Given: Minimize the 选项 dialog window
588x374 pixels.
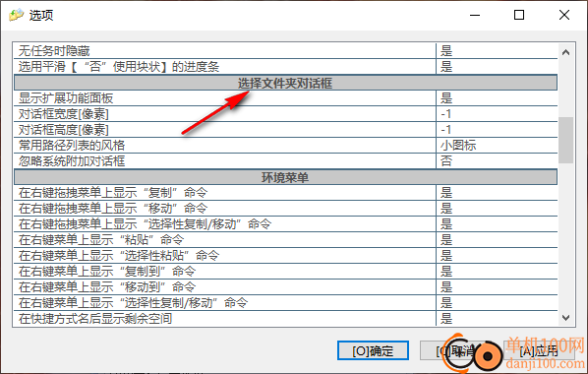Looking at the screenshot, I should [x=475, y=15].
